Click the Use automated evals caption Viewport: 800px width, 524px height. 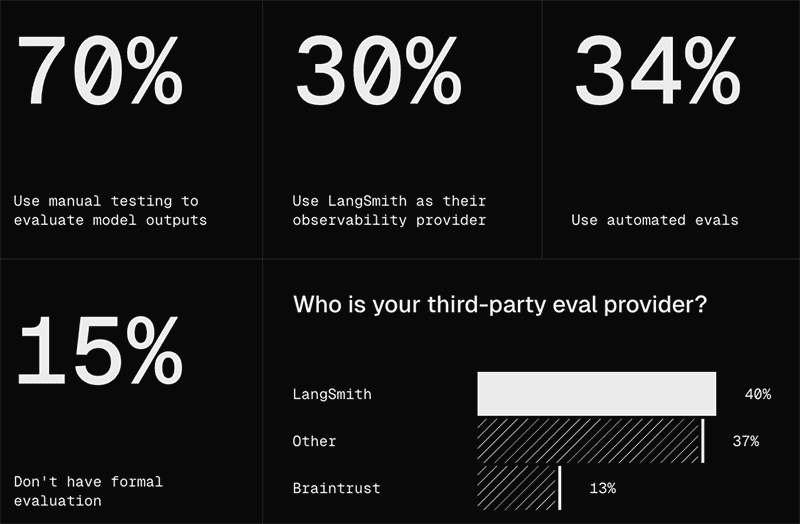point(655,220)
